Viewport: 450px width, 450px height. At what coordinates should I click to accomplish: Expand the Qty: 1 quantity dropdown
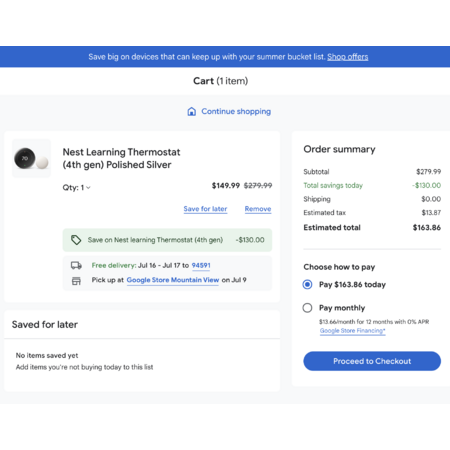click(x=77, y=188)
